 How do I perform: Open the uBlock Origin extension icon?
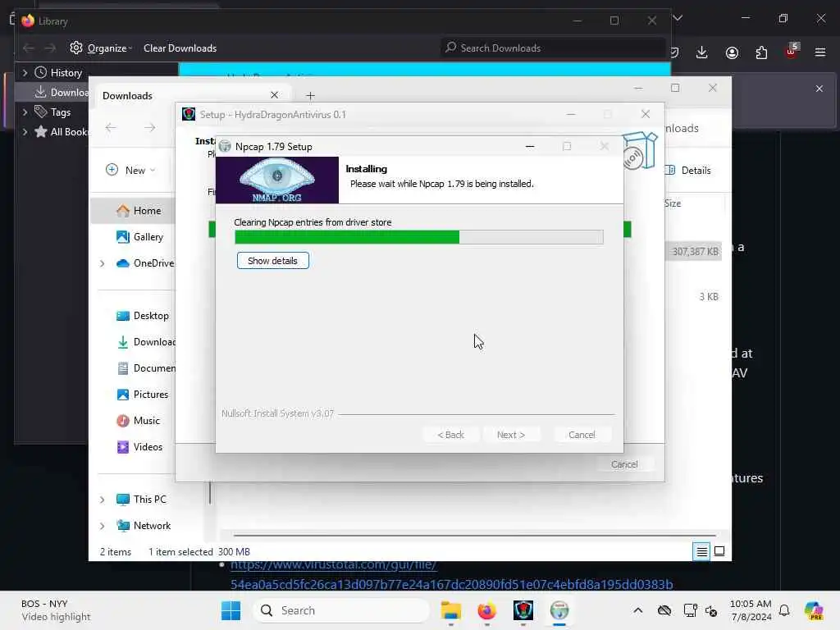(792, 52)
